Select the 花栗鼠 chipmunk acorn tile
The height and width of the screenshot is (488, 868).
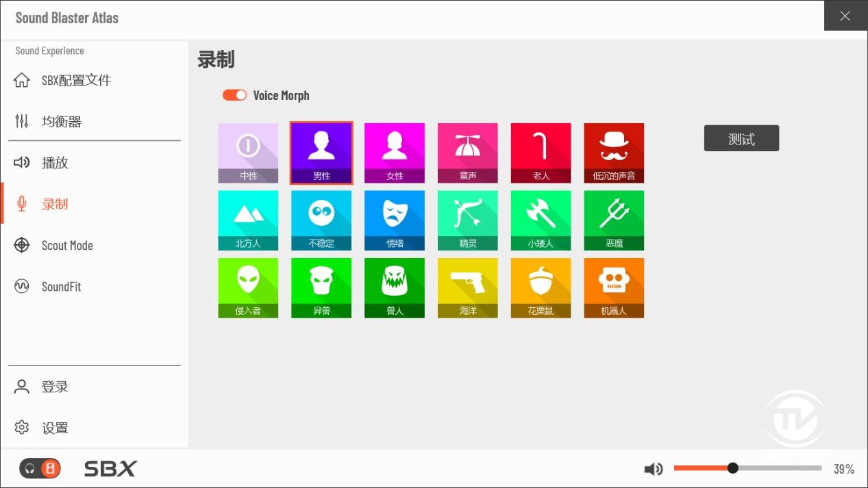click(541, 288)
